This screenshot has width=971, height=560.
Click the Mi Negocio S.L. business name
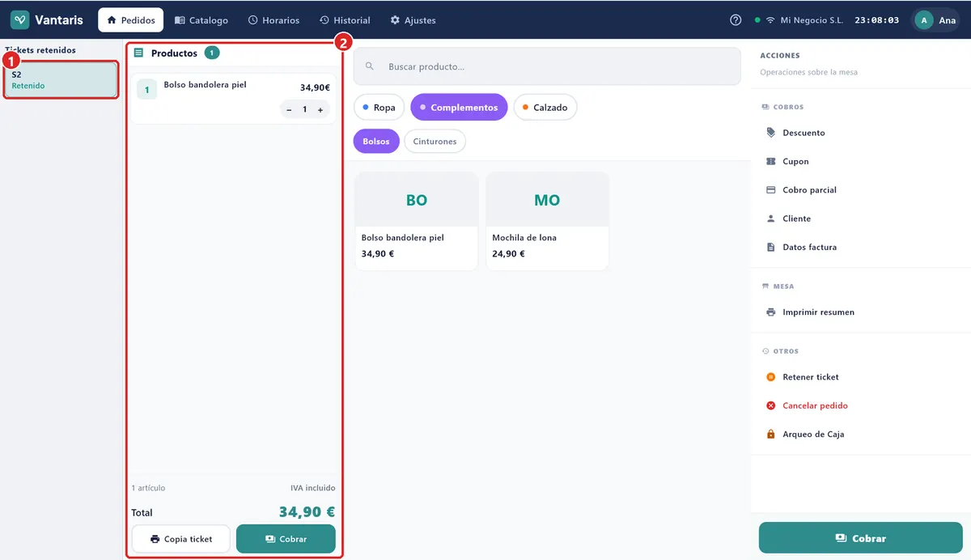812,20
